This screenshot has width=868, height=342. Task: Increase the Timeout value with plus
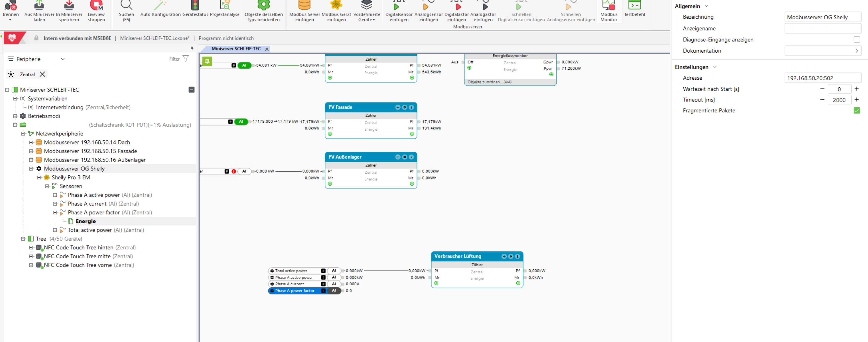point(857,100)
